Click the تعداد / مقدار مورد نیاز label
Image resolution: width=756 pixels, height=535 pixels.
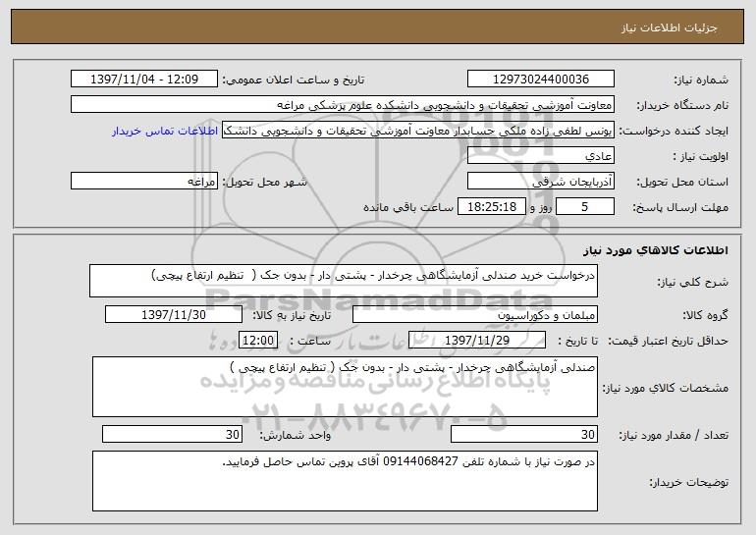[x=674, y=436]
